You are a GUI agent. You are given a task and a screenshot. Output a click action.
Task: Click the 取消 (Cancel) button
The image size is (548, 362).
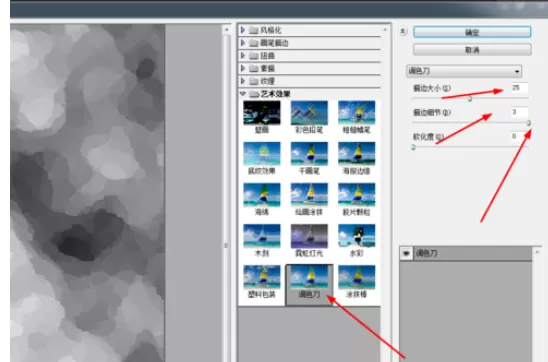click(472, 50)
